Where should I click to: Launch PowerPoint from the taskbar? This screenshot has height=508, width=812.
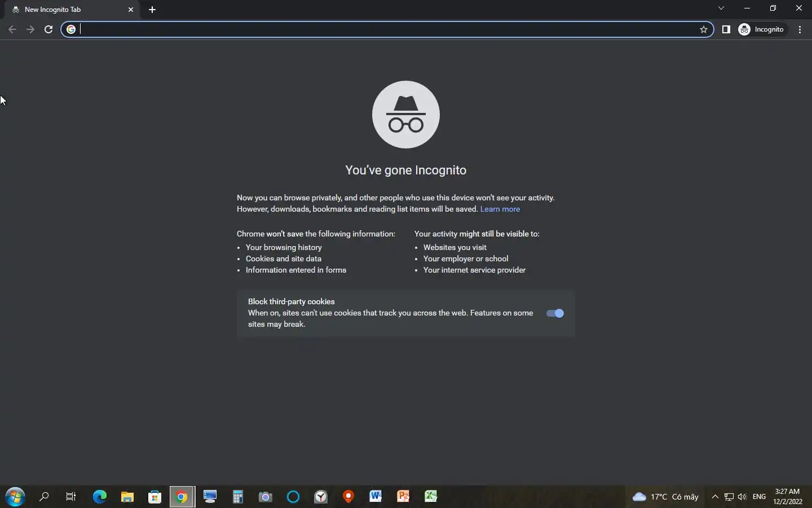click(x=403, y=497)
